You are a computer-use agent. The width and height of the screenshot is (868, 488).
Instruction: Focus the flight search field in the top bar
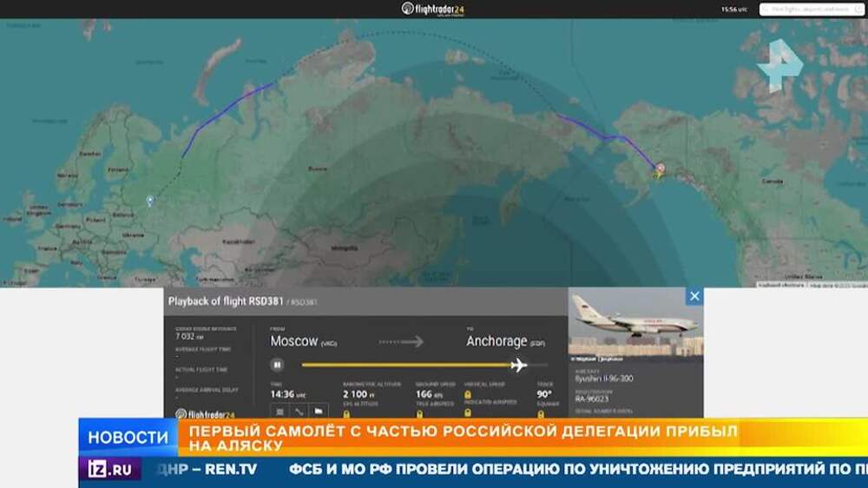pyautogui.click(x=812, y=10)
